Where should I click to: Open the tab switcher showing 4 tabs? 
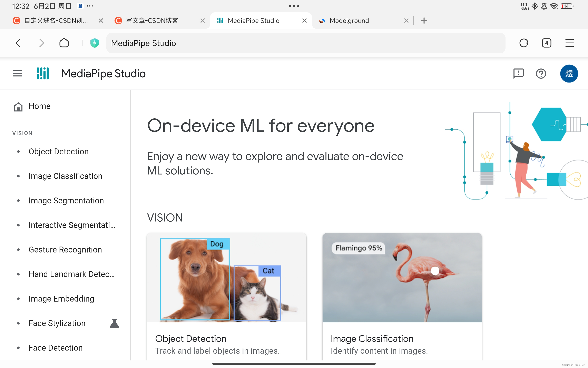point(546,43)
